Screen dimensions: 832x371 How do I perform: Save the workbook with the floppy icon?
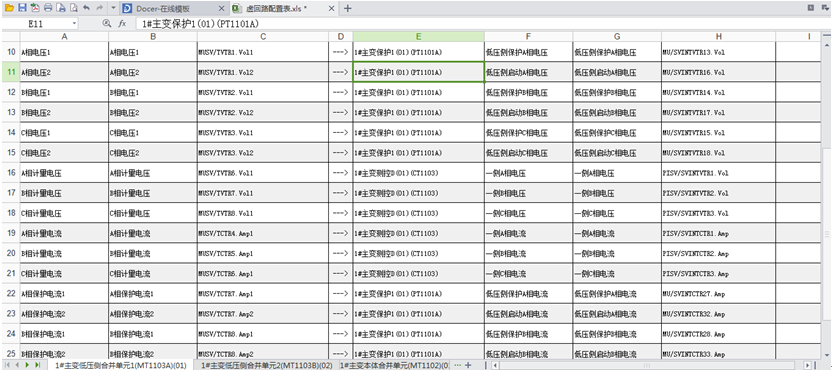click(22, 8)
